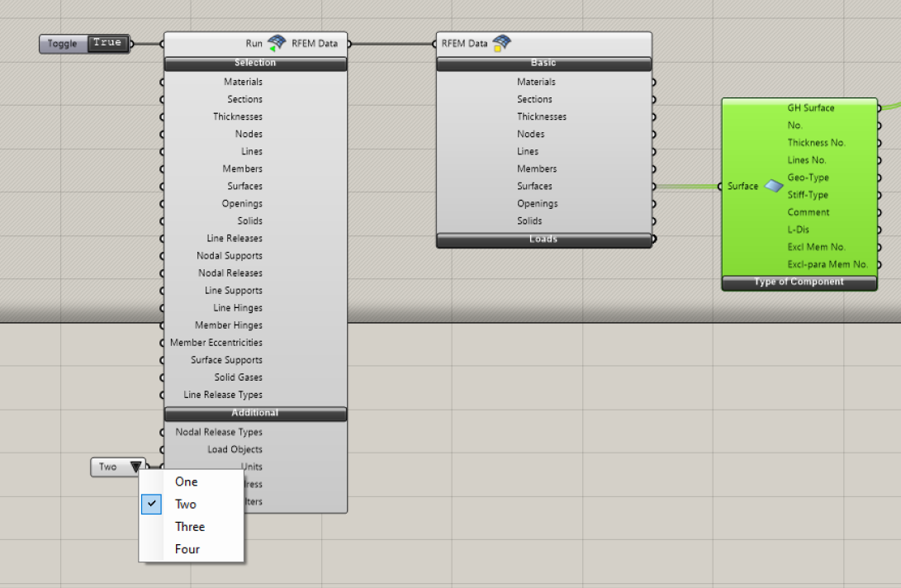Choose One from the dropdown list
This screenshot has height=588, width=901.
coord(186,481)
